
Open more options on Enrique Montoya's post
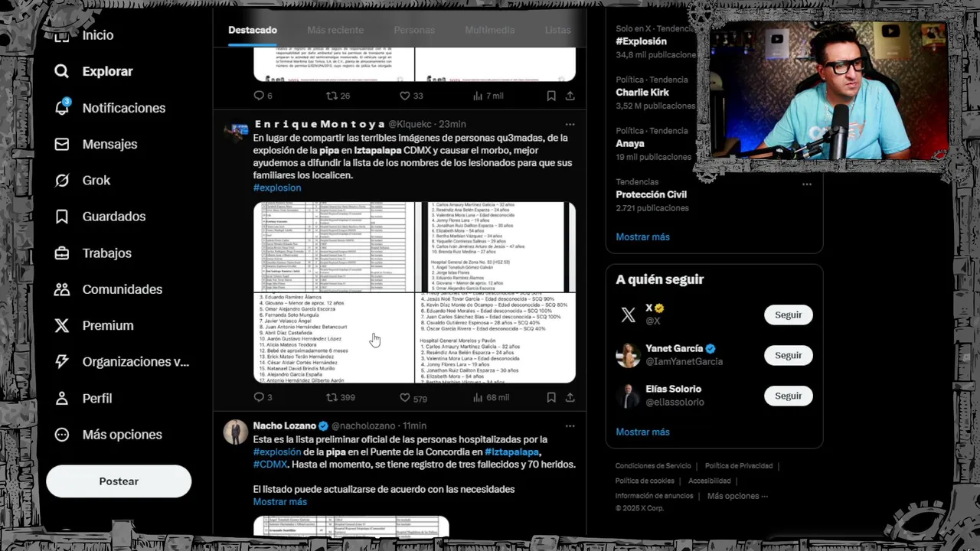tap(570, 124)
